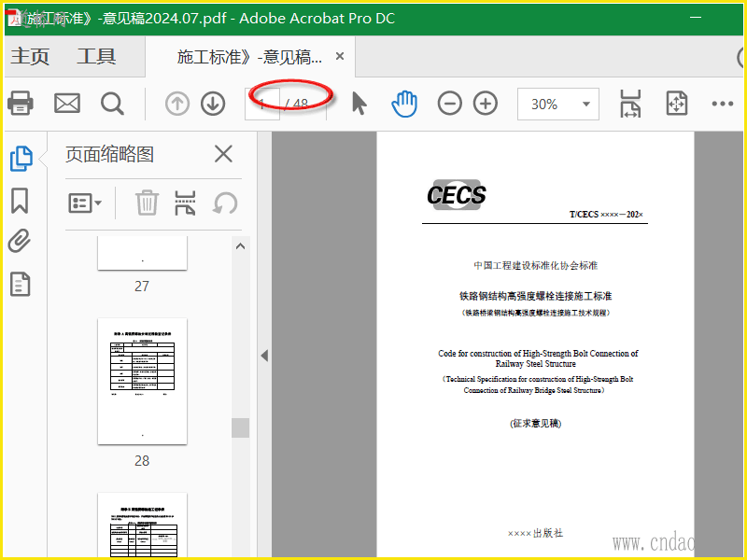Click the fit full page icon
The width and height of the screenshot is (747, 560).
pos(676,104)
